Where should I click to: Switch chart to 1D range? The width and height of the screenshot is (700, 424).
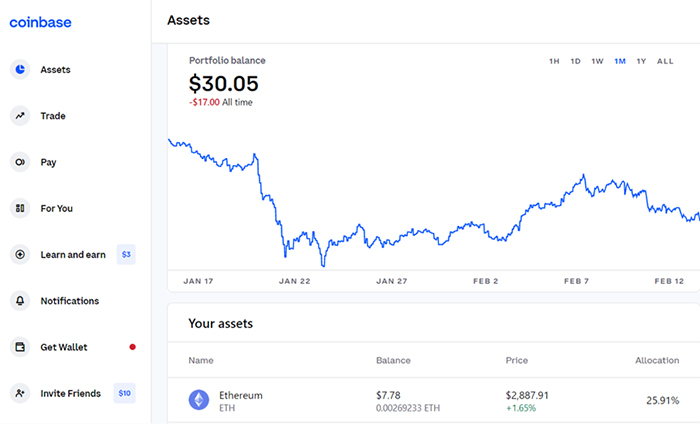pyautogui.click(x=575, y=61)
